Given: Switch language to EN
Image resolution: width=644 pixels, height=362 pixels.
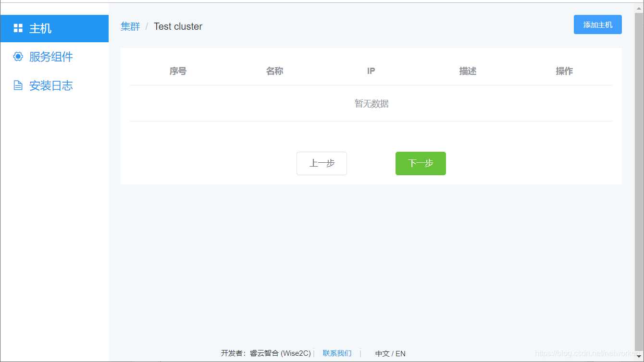Looking at the screenshot, I should tap(400, 353).
